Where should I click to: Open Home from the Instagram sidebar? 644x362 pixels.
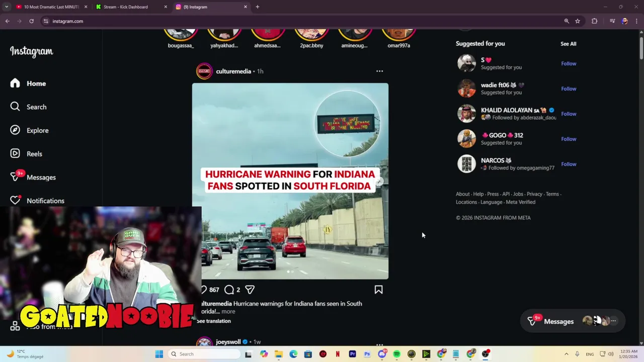coord(28,83)
